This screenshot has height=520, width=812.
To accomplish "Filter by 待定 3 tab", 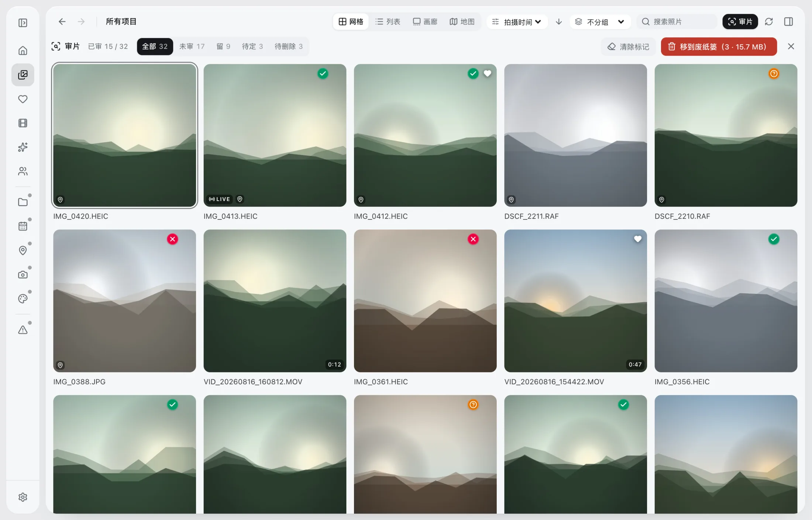I will [252, 46].
